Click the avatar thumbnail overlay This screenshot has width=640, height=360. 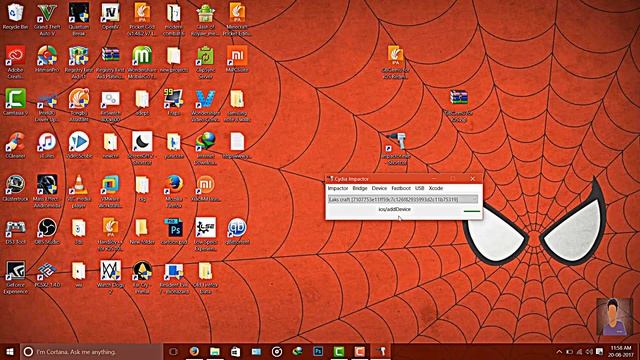click(x=615, y=317)
